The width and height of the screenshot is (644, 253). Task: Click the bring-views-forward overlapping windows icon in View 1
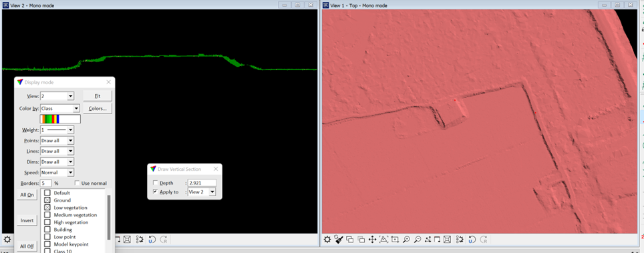pyautogui.click(x=350, y=240)
